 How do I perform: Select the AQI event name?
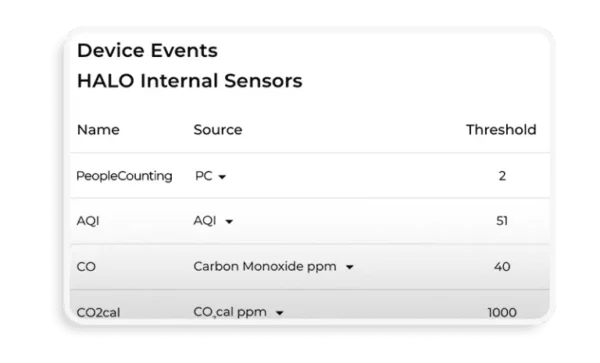point(88,221)
